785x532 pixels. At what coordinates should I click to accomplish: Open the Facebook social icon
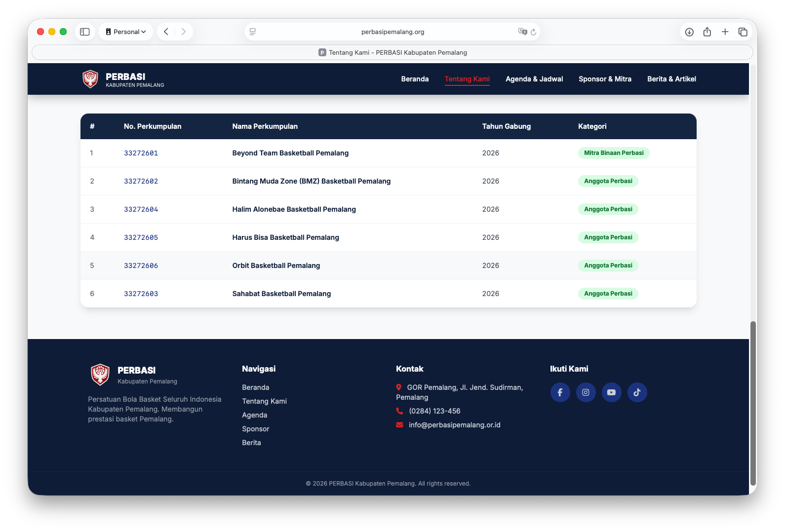pos(560,392)
